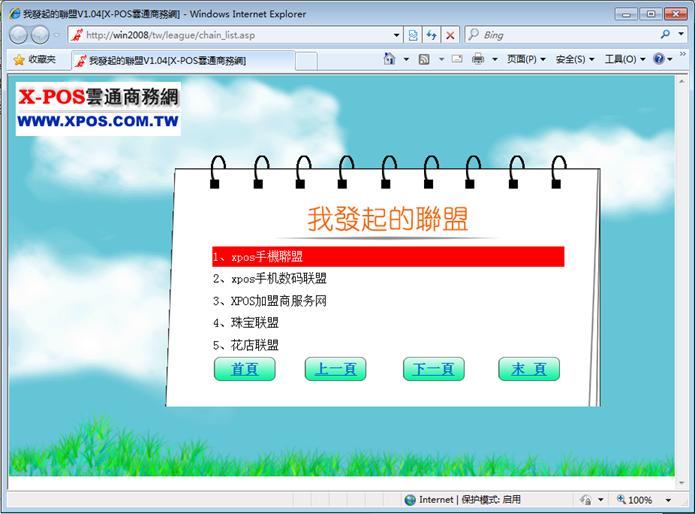Viewport: 695px width, 514px height.
Task: Open the 安全(S) menu
Action: point(574,60)
